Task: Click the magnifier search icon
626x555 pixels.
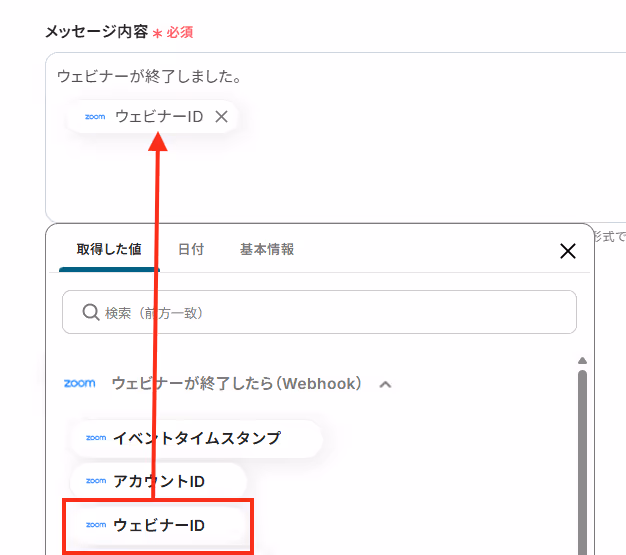Action: point(91,312)
